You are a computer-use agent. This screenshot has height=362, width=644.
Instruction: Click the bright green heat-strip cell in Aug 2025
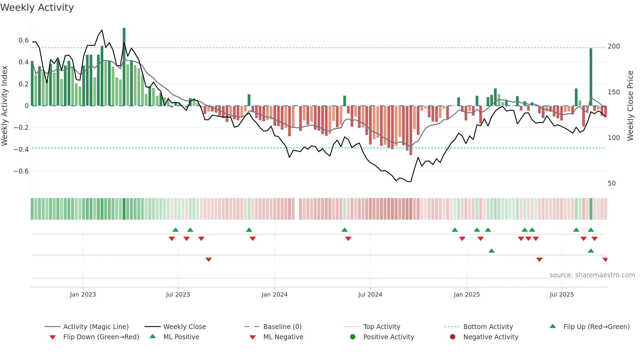tap(591, 209)
